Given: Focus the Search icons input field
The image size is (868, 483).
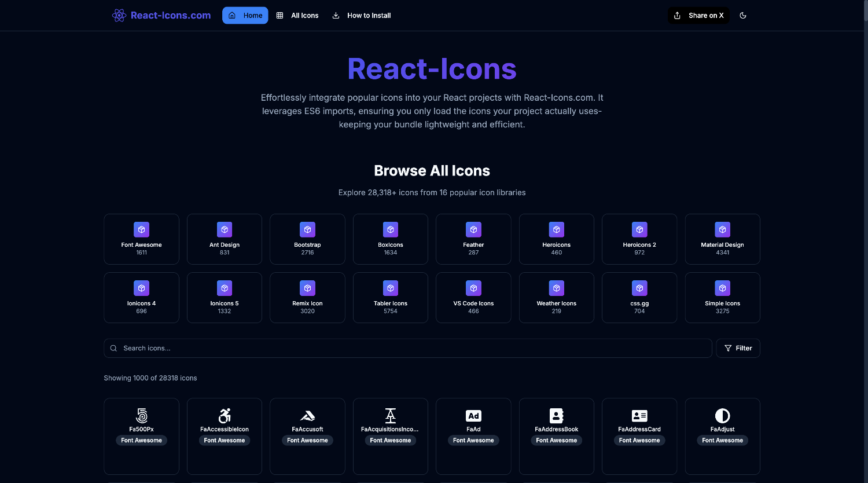Looking at the screenshot, I should point(408,348).
